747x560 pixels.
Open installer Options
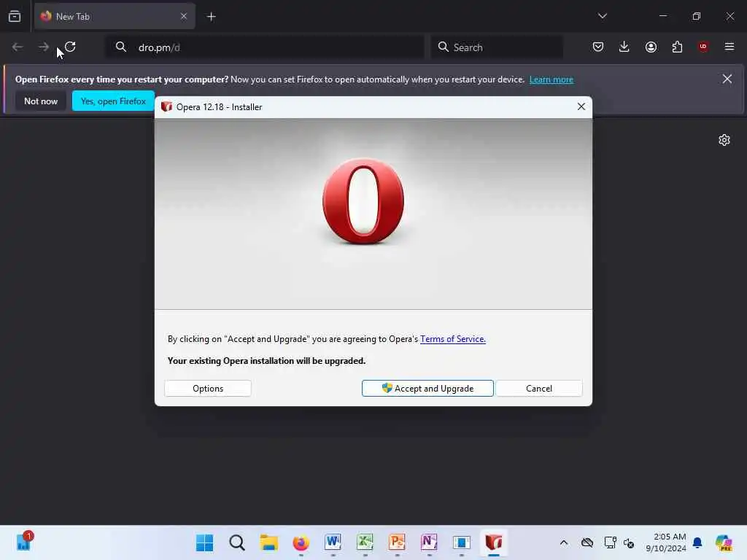coord(208,388)
